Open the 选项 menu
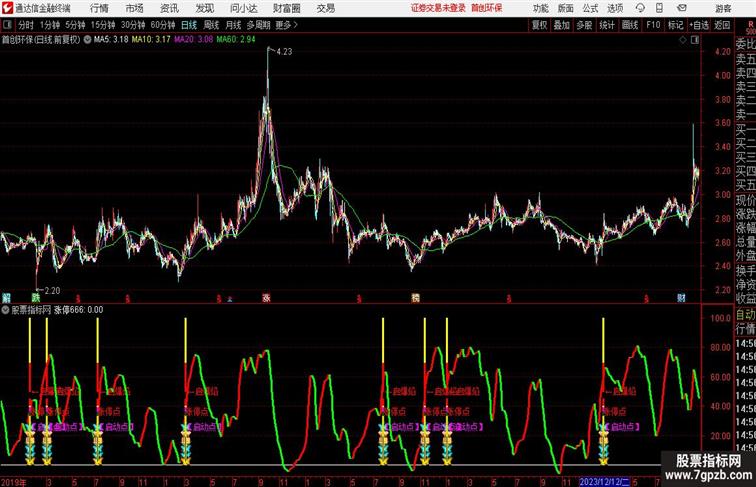756x487 pixels. point(615,8)
